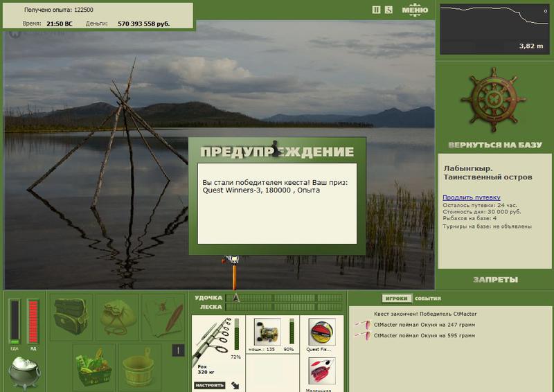
Task: Click 'CtMacter поймал Окуня на 595 грамм'
Action: pos(425,335)
